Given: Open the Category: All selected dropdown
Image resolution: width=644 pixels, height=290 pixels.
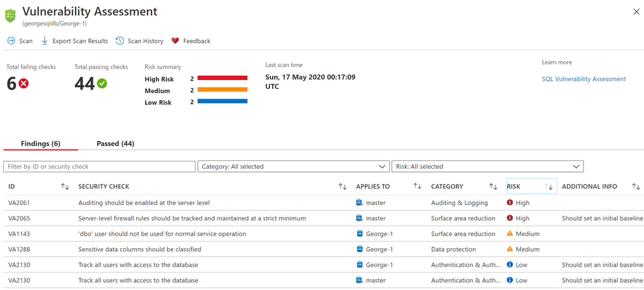Looking at the screenshot, I should [293, 166].
